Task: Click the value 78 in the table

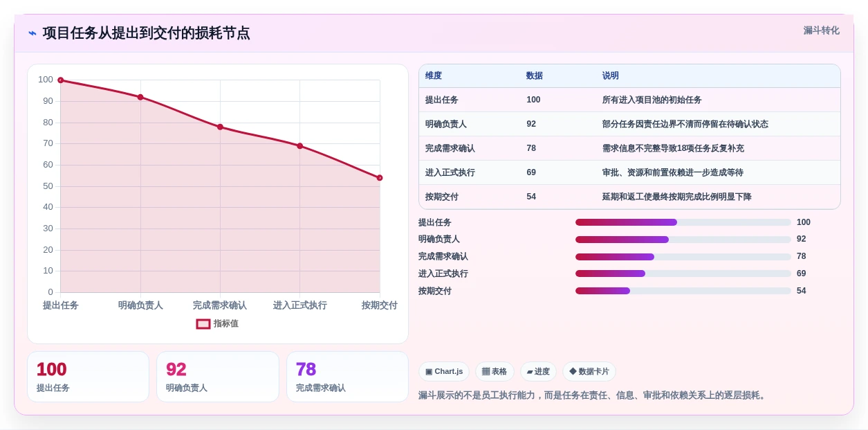Action: (531, 148)
